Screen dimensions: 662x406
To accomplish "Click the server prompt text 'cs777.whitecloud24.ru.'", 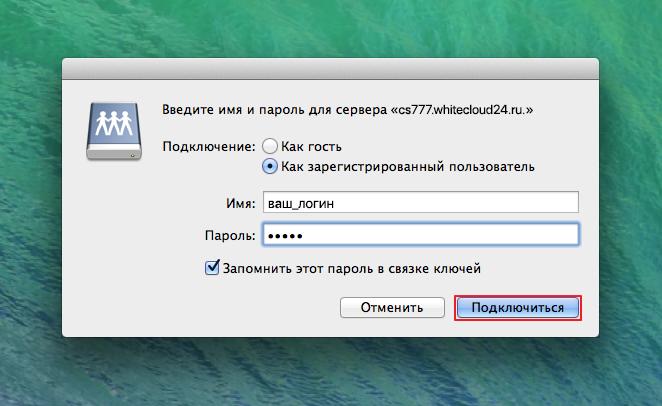I will coord(461,110).
